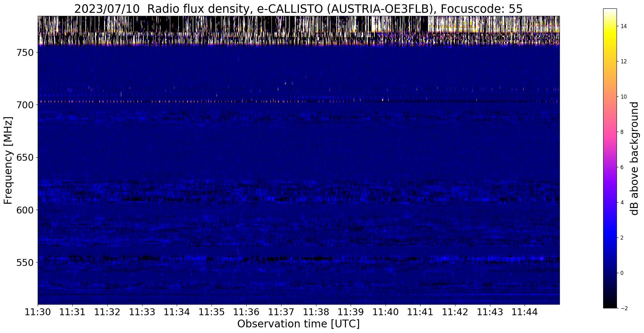Click the colorbar tick label 12

pos(624,61)
